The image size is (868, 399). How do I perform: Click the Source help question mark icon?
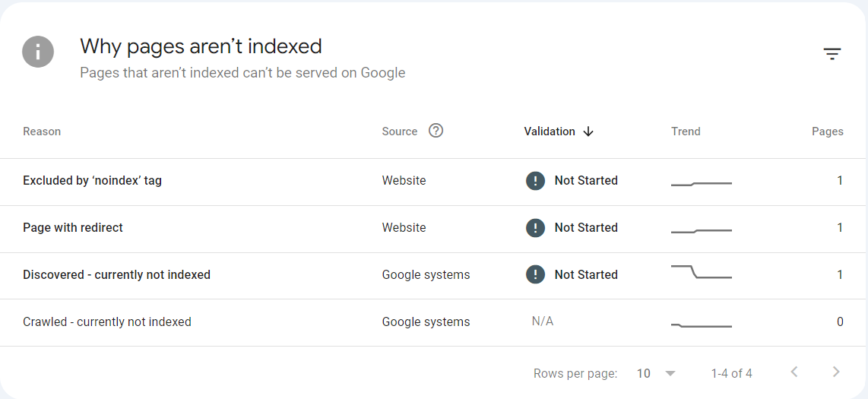point(436,131)
